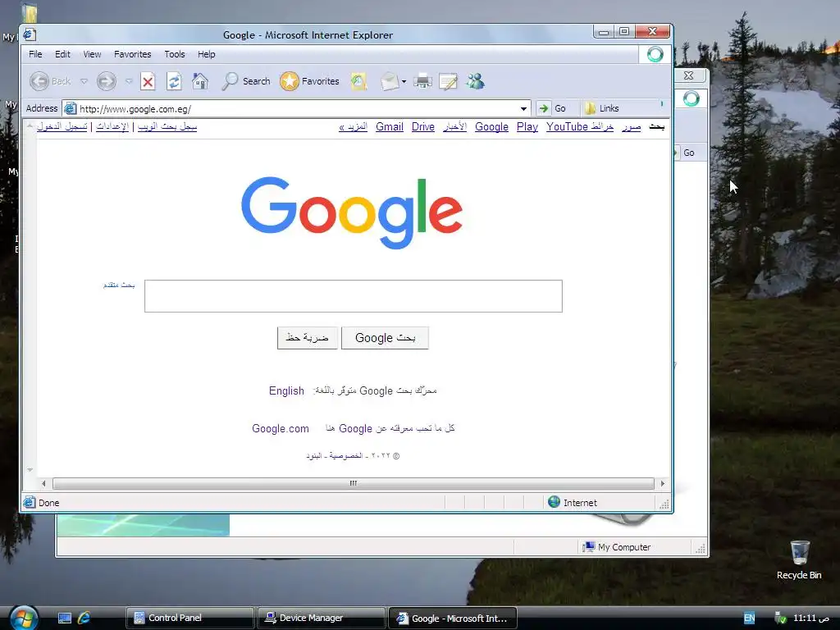
Task: Click the network tray icon
Action: point(781,619)
